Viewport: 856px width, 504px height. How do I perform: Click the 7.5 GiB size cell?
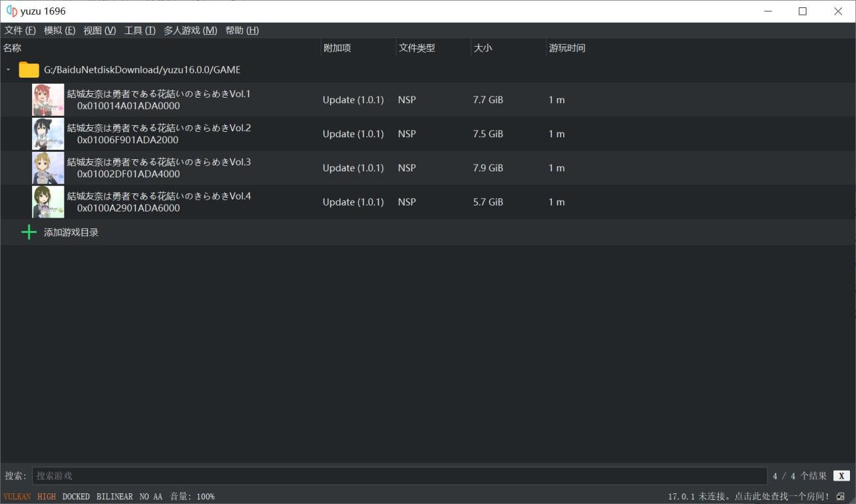coord(488,134)
